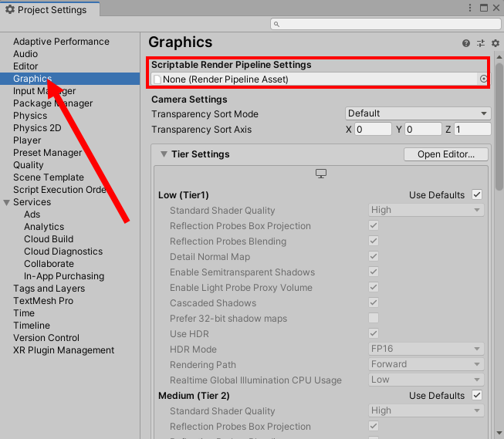Viewport: 504px width, 439px height.
Task: Select Collaborate under Services
Action: pyautogui.click(x=49, y=264)
